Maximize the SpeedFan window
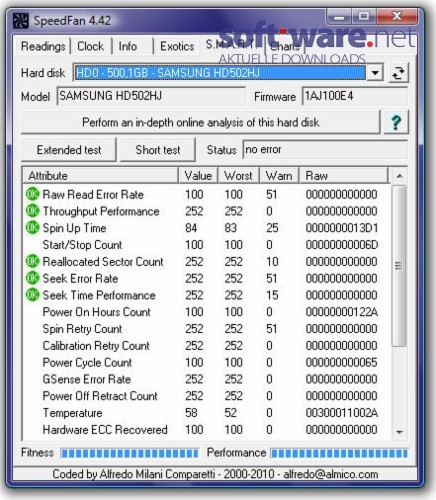The image size is (436, 500). 363,16
